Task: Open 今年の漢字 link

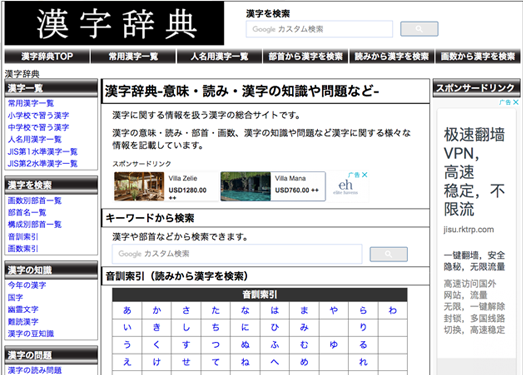Action: click(x=27, y=285)
